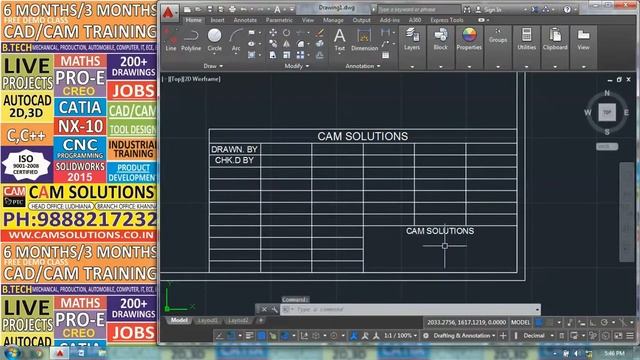Select the Line tool
640x360 pixels.
171,40
